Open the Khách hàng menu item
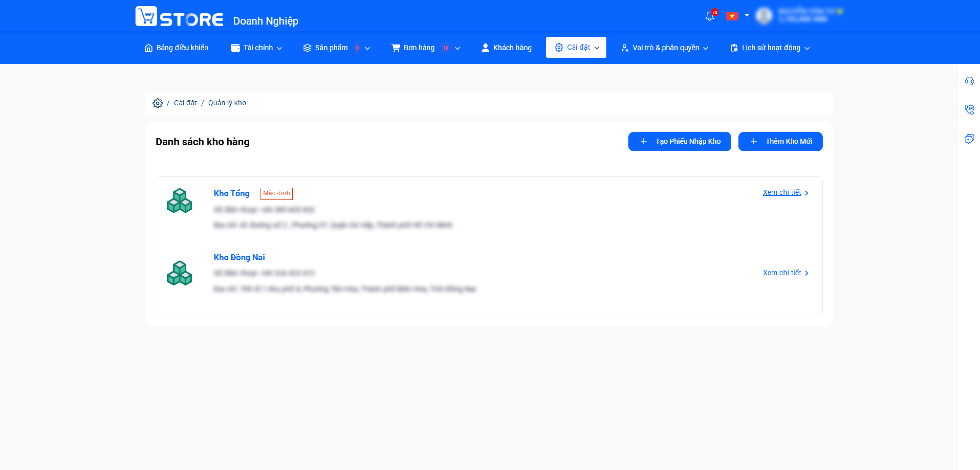The image size is (980, 470). (506, 48)
